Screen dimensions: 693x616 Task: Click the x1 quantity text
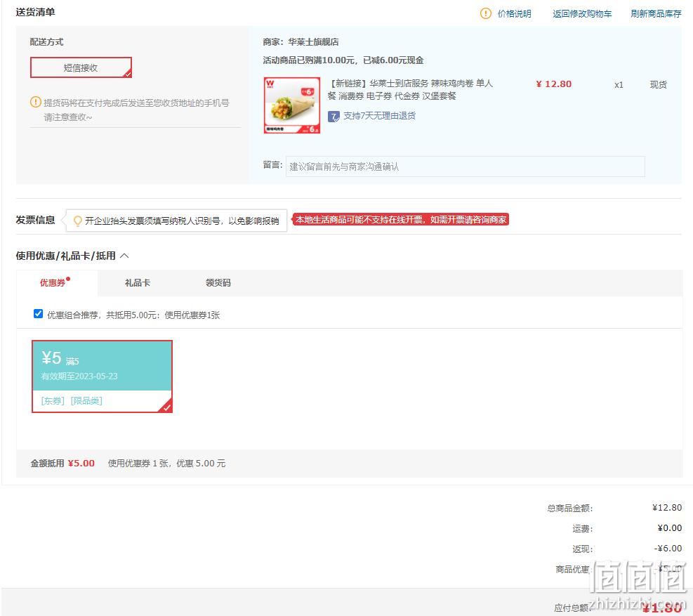(619, 85)
